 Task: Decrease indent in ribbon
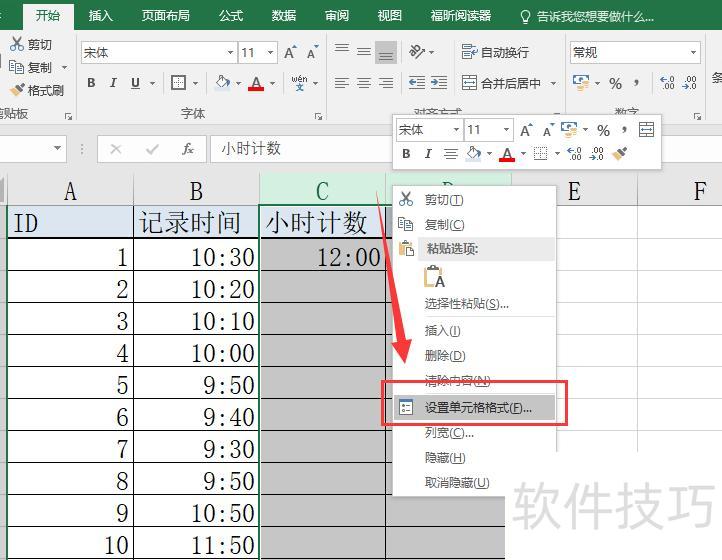[x=417, y=83]
